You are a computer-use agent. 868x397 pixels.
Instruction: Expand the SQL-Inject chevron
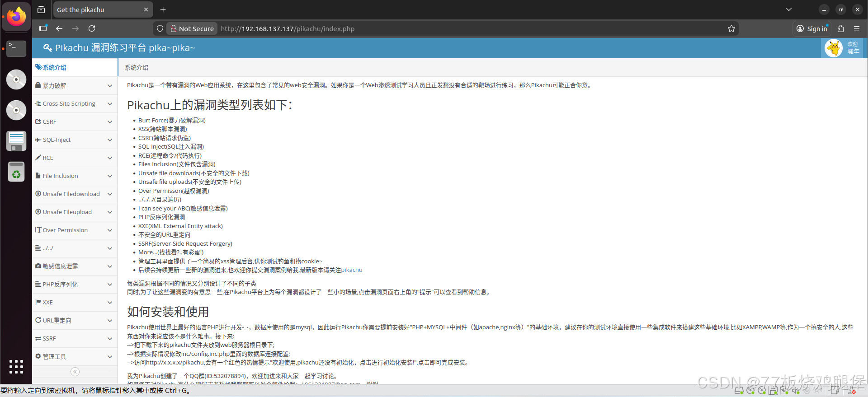coord(109,140)
